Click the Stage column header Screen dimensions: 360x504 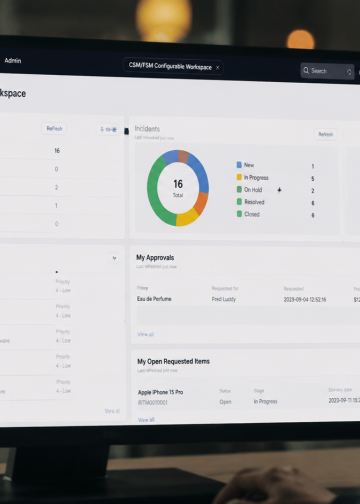259,391
